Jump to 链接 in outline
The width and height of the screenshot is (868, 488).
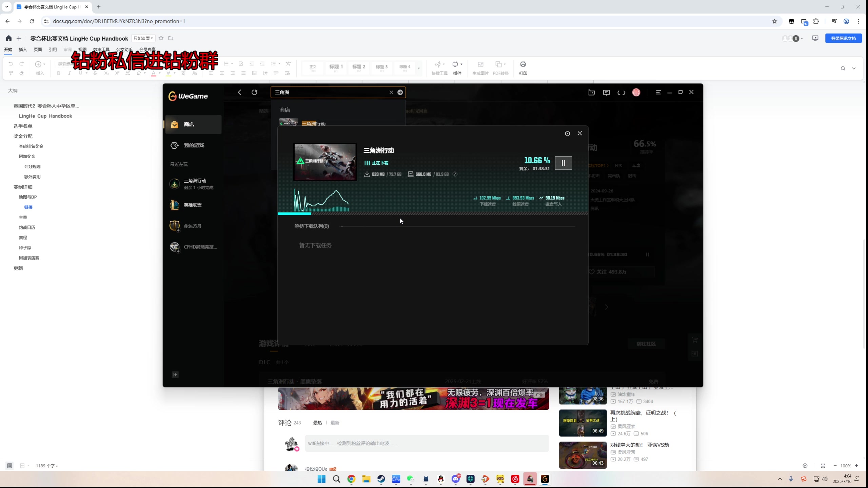(28, 207)
